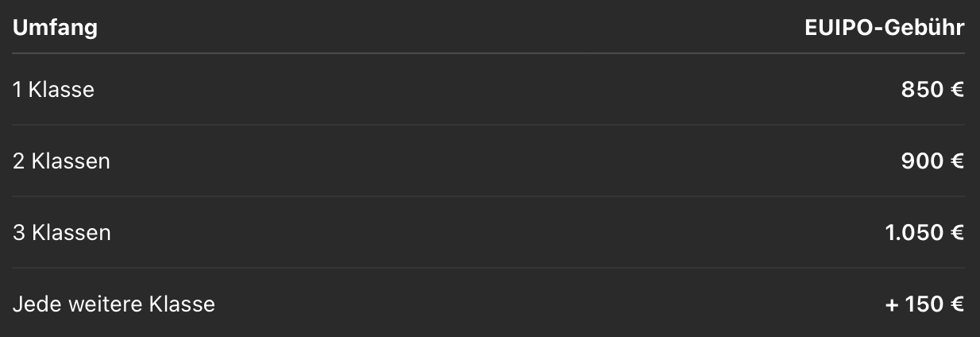Click the 900 € fee value

(x=932, y=161)
